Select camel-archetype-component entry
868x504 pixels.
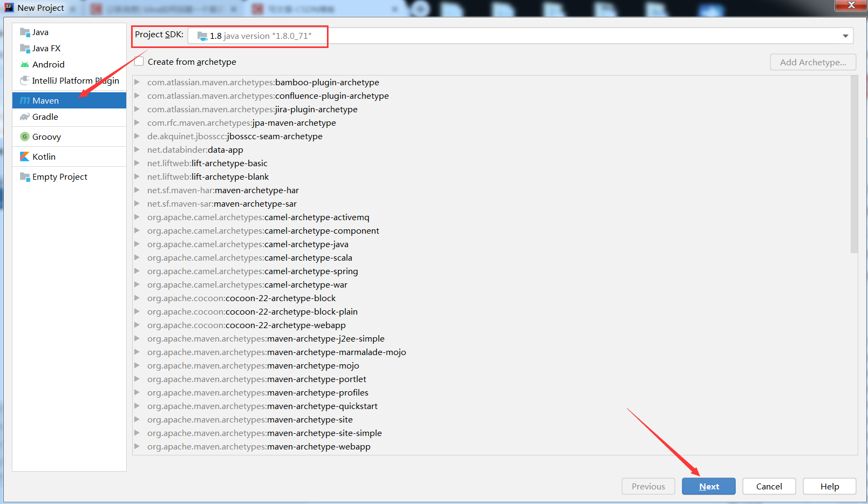pos(263,230)
